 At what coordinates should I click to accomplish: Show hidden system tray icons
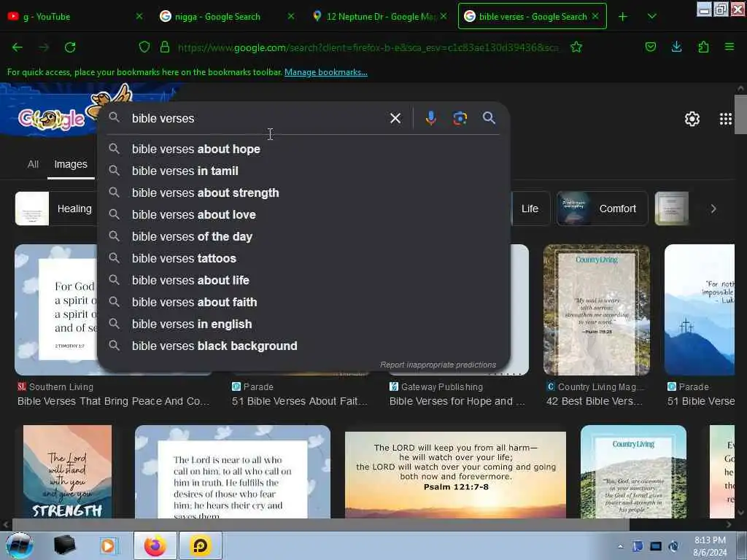[620, 546]
